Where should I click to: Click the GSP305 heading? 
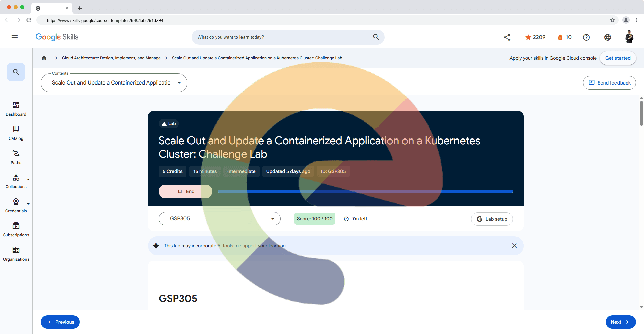[178, 298]
